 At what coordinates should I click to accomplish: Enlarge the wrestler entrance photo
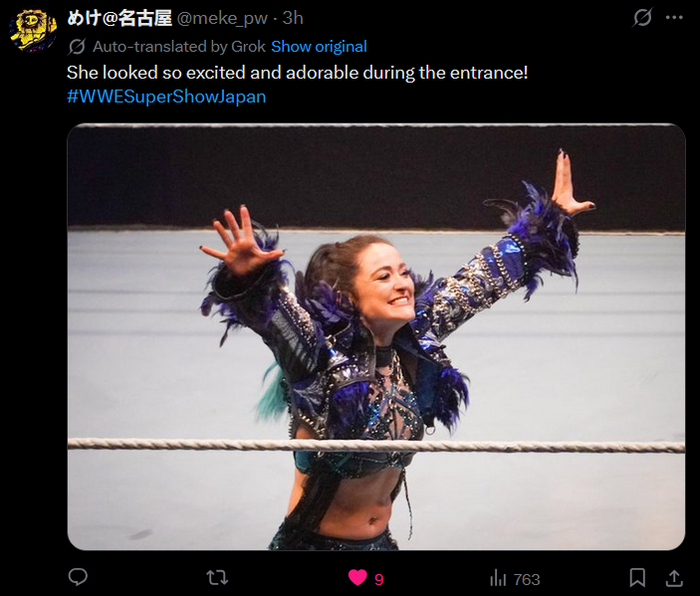(376, 337)
